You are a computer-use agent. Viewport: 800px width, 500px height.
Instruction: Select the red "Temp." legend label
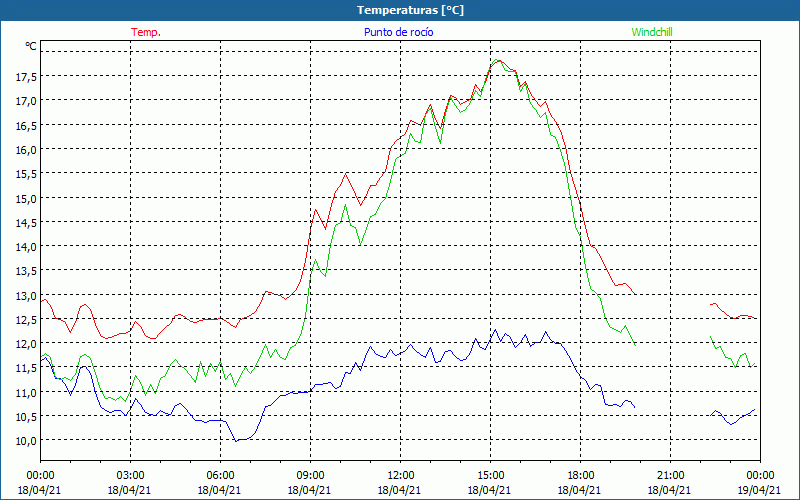tap(146, 32)
